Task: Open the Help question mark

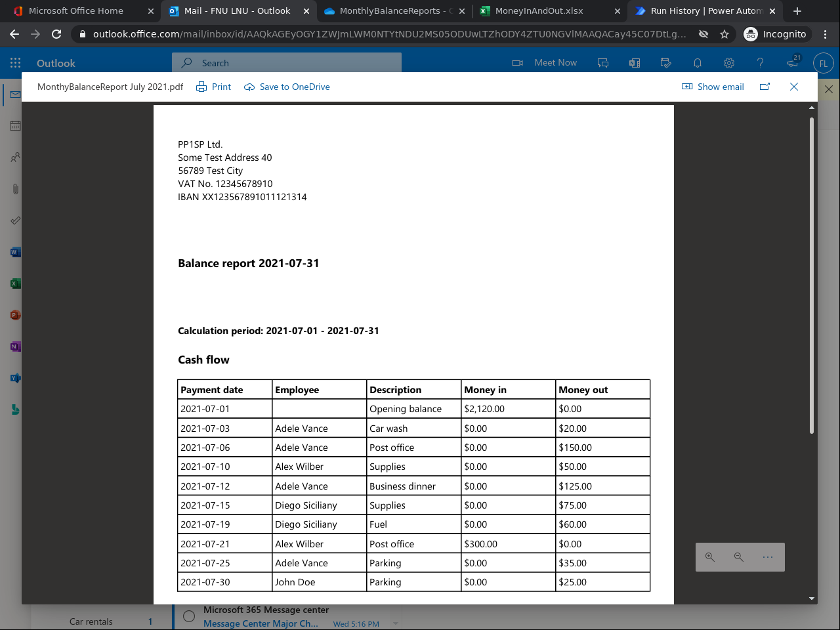Action: 761,63
